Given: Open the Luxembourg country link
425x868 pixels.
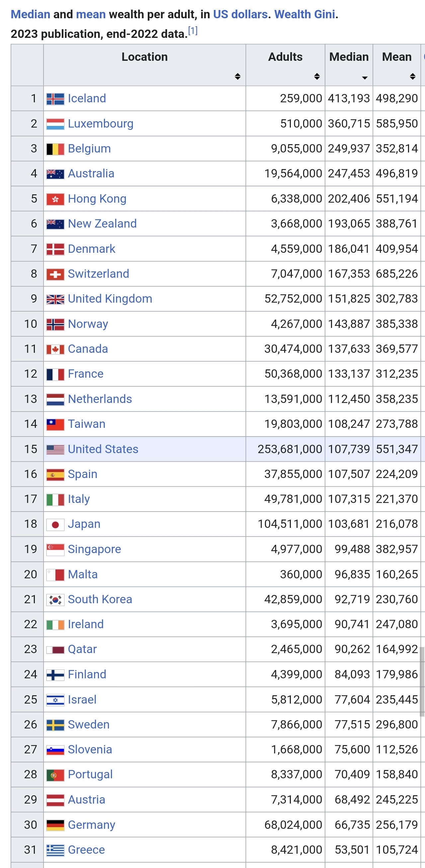Looking at the screenshot, I should point(101,124).
